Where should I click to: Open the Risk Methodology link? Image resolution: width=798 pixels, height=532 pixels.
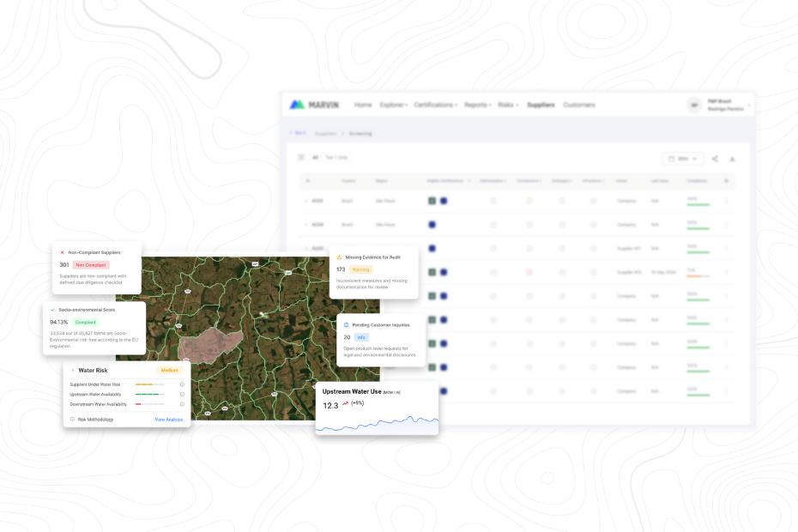(96, 420)
